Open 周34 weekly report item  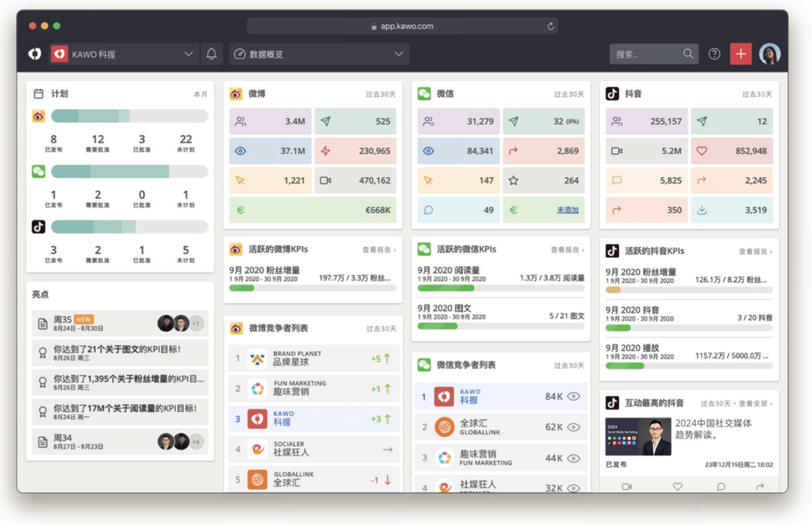click(120, 442)
